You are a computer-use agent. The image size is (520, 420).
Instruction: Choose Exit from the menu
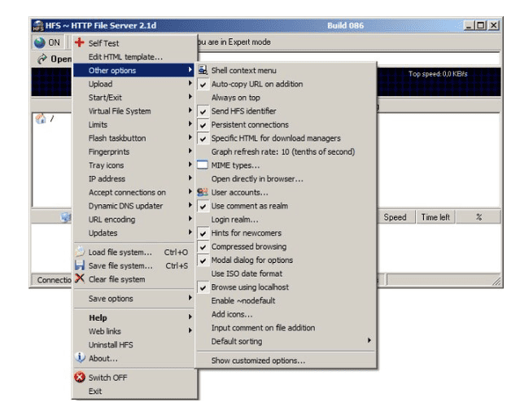(x=133, y=392)
